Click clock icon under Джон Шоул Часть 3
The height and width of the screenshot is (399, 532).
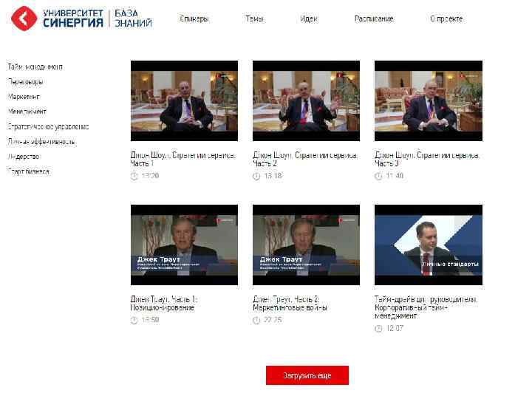(378, 176)
